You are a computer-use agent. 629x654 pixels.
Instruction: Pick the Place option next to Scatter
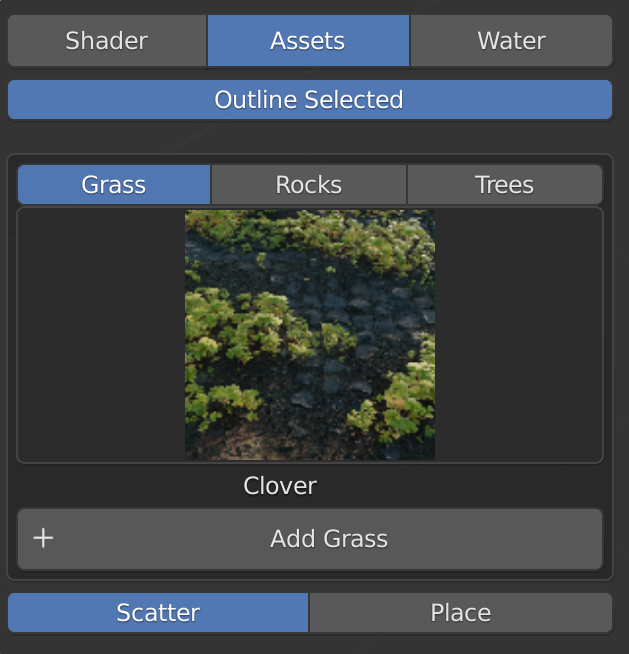(460, 613)
